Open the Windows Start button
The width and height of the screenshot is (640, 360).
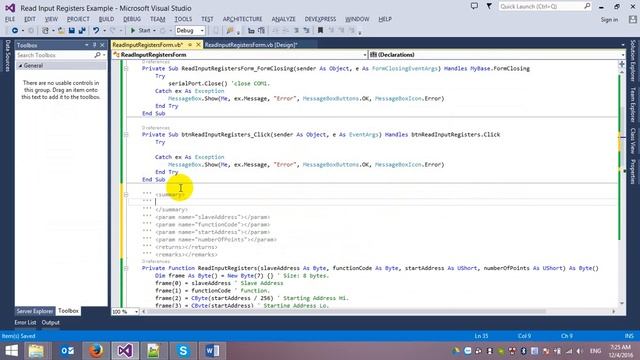point(11,351)
